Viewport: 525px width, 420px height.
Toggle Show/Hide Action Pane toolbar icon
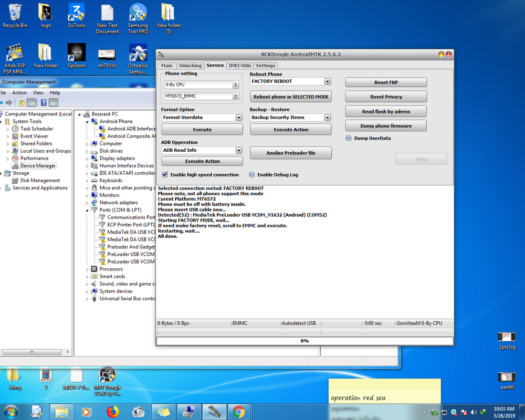(54, 103)
